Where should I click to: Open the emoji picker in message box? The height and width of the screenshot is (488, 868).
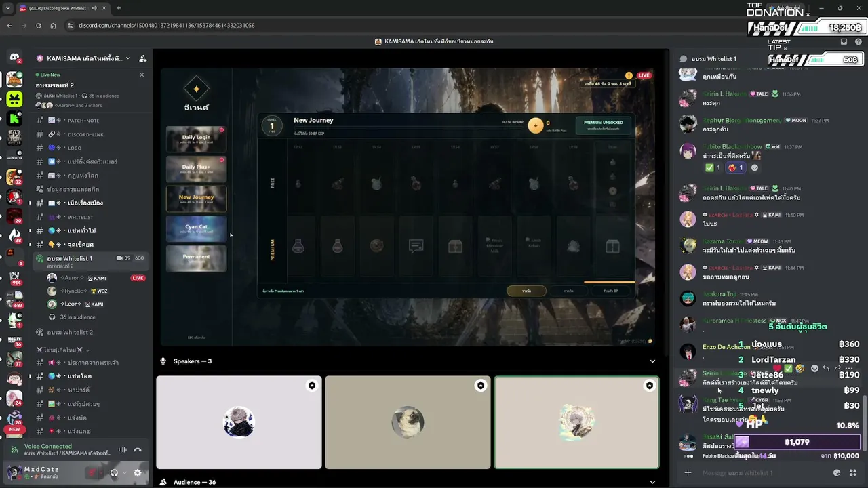click(x=837, y=473)
